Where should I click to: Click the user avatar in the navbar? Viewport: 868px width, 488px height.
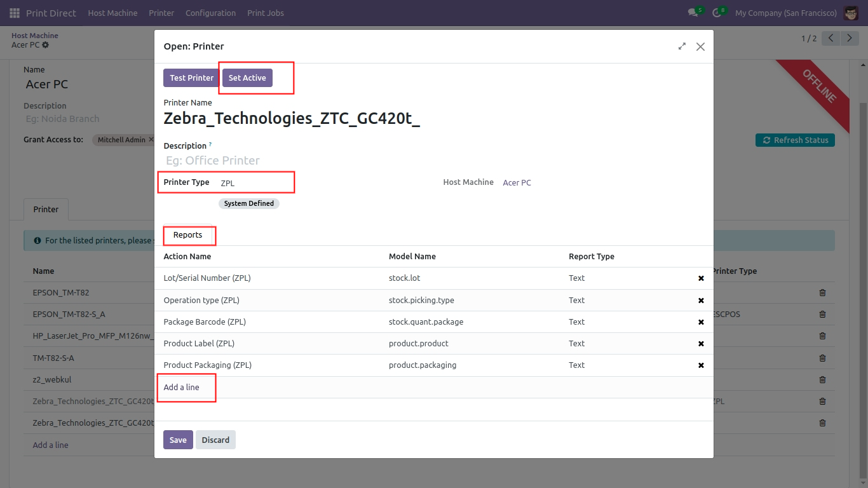851,13
